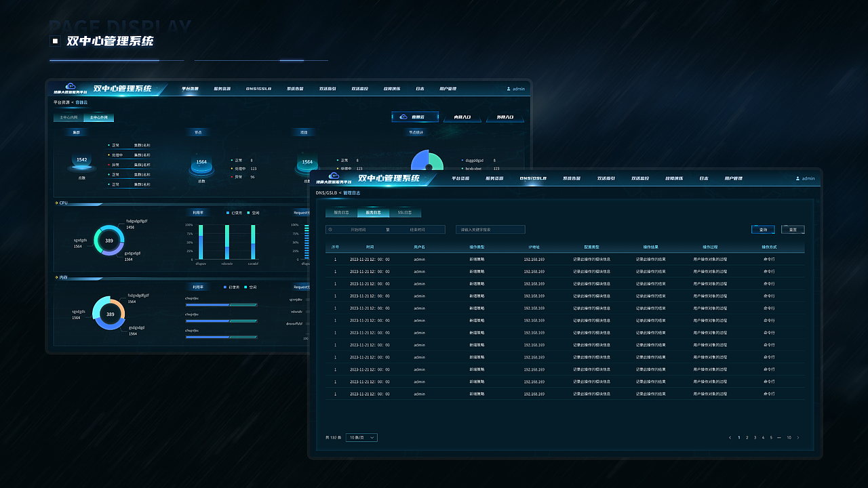The image size is (868, 488).
Task: Open 双活指引 in the front window navigation
Action: tap(606, 178)
